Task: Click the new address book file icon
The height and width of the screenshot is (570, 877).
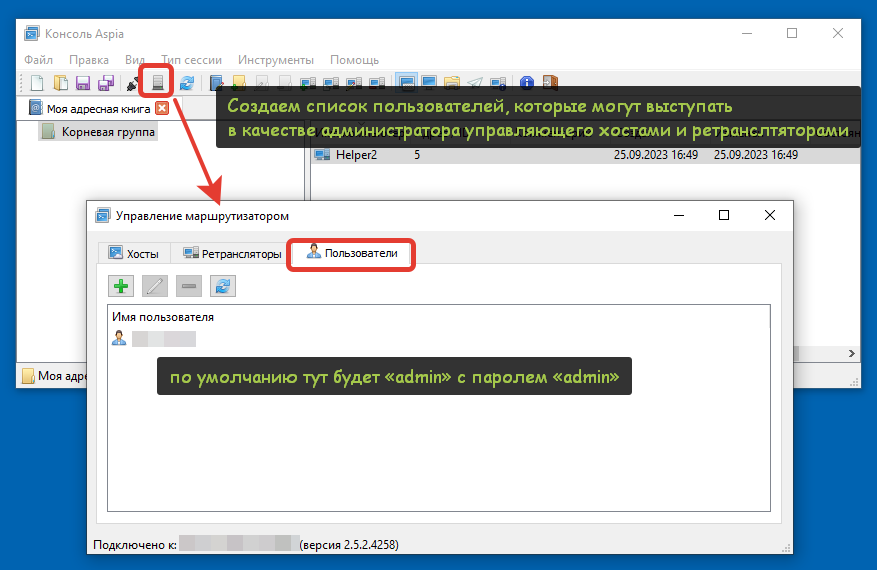Action: (37, 83)
